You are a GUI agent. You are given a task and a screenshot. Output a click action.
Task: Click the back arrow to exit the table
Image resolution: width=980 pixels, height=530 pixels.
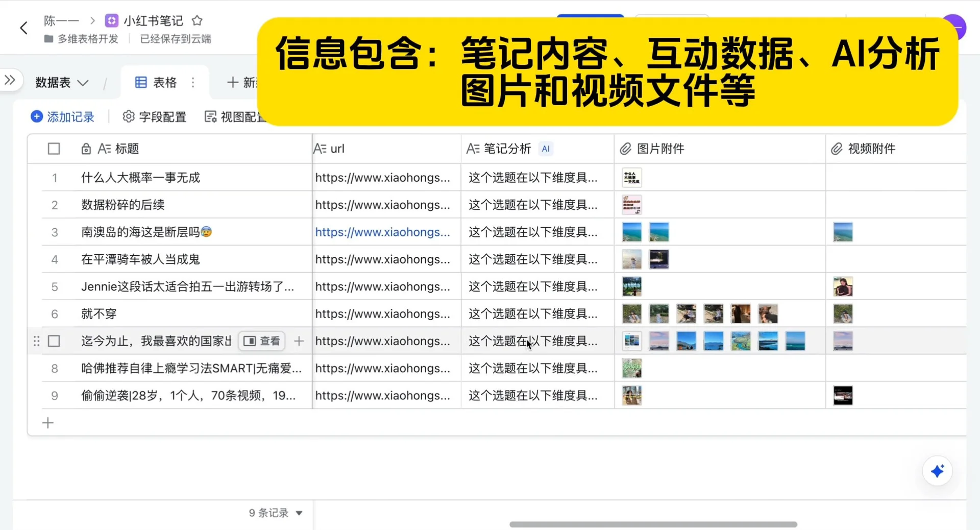click(x=23, y=28)
